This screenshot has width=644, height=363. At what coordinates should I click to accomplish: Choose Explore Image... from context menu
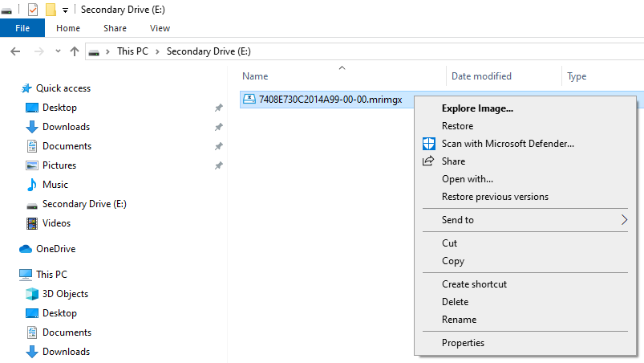point(477,108)
